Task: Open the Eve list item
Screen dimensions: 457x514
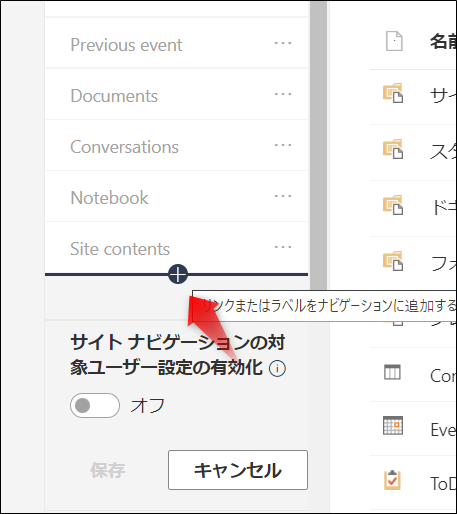Action: [443, 429]
